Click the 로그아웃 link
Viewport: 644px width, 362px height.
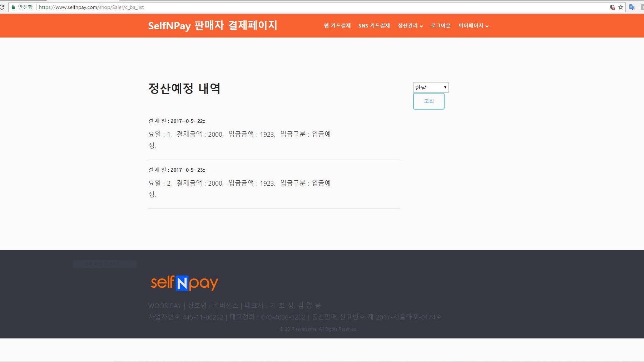pos(441,26)
